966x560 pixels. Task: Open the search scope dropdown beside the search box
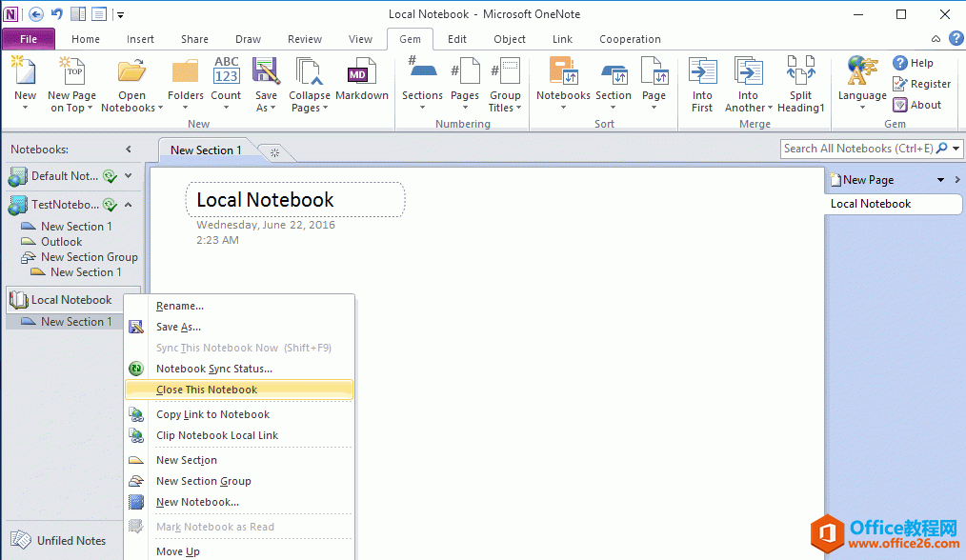tap(956, 149)
